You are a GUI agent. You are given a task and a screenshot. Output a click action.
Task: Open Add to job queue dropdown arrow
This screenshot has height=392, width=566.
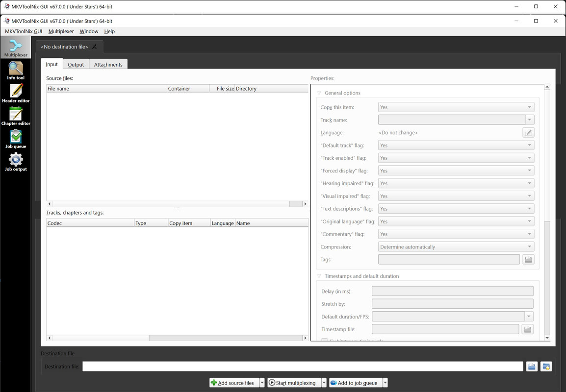(386, 383)
